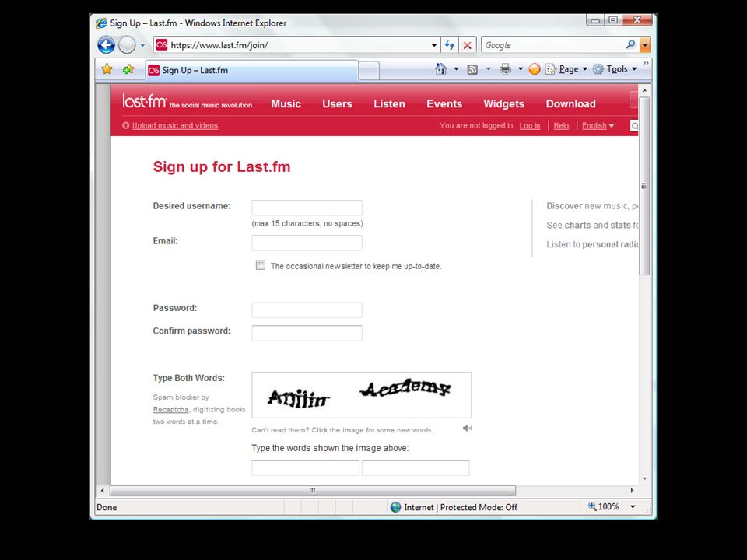Open the Tools menu
747x560 pixels.
[615, 69]
